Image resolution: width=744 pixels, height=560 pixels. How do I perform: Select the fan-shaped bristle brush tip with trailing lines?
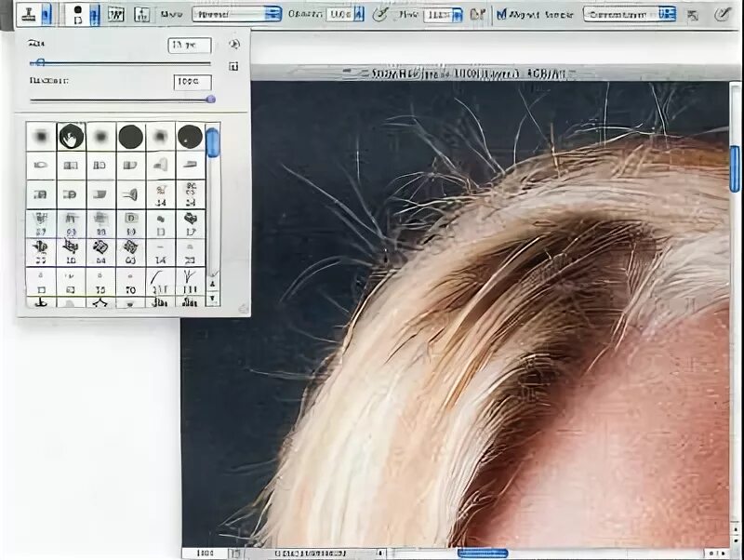(130, 194)
